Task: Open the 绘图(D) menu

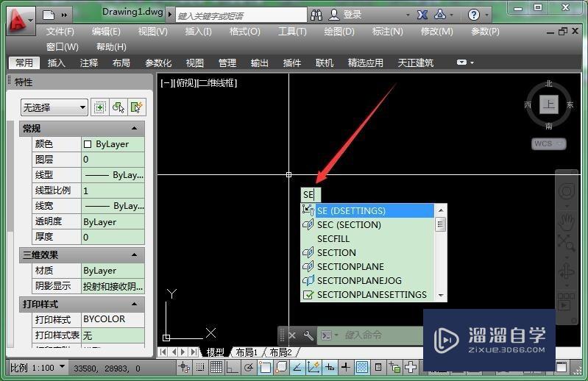Action: (x=339, y=32)
